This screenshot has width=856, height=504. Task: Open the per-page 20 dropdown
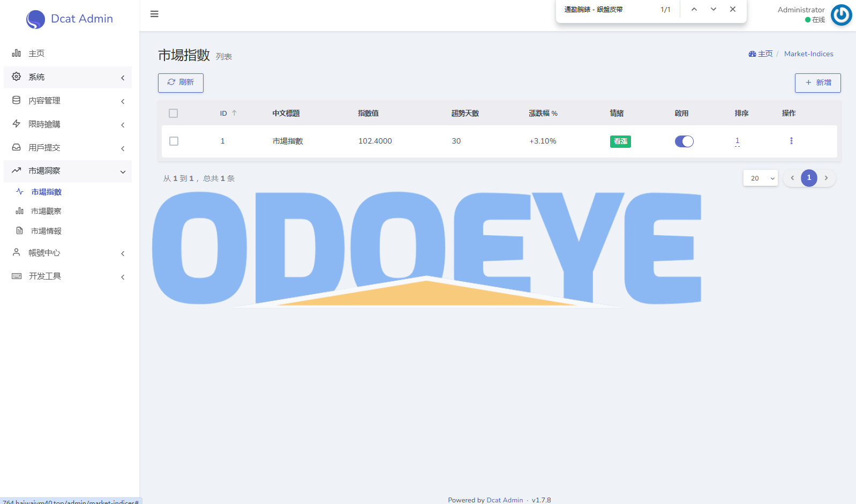(761, 178)
